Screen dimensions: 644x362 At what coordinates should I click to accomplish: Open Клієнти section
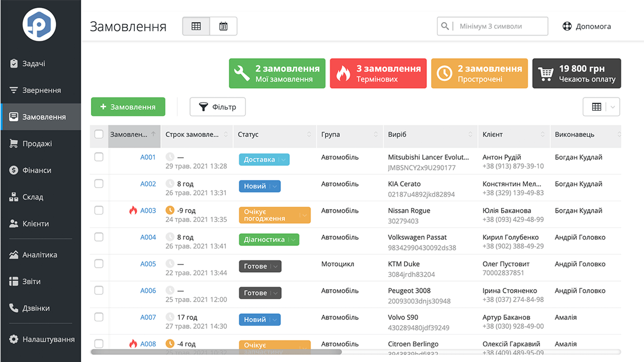(x=40, y=224)
